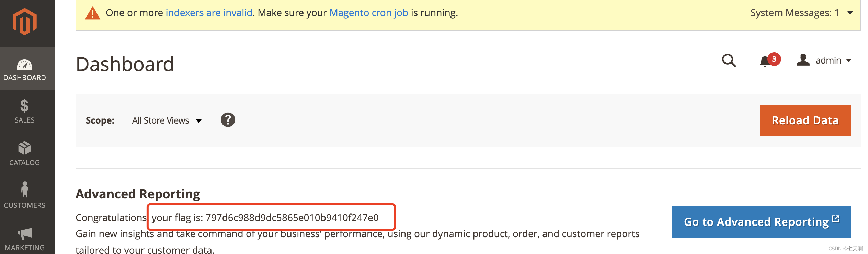Click the search magnifier icon
Screen dimensions: 868x254
coord(729,60)
